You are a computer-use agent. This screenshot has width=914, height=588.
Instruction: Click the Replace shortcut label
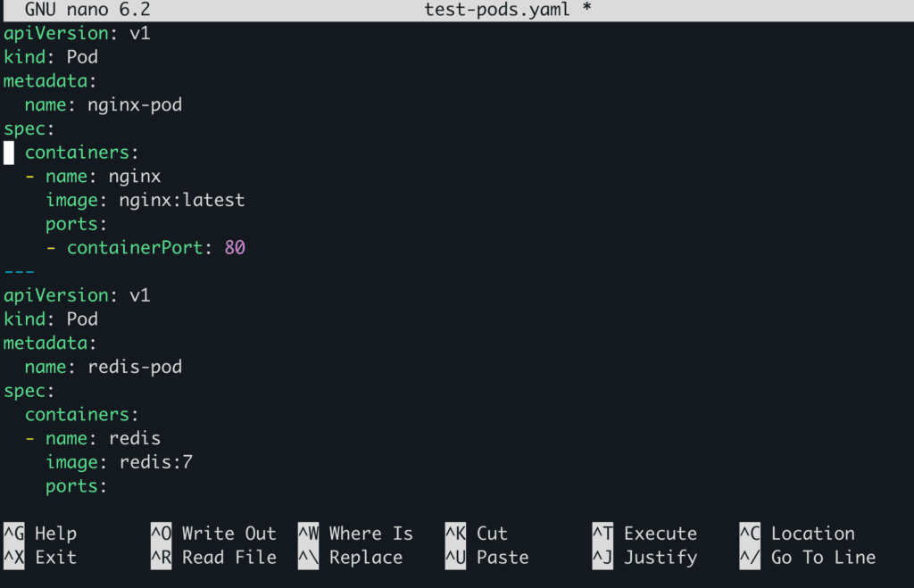click(365, 558)
